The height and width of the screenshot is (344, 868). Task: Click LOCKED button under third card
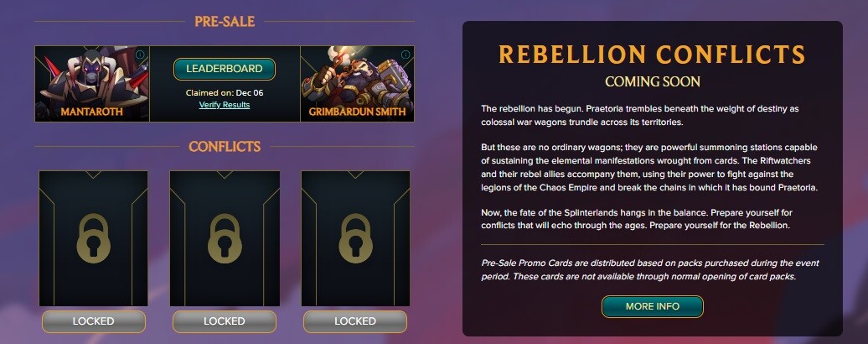pyautogui.click(x=355, y=321)
